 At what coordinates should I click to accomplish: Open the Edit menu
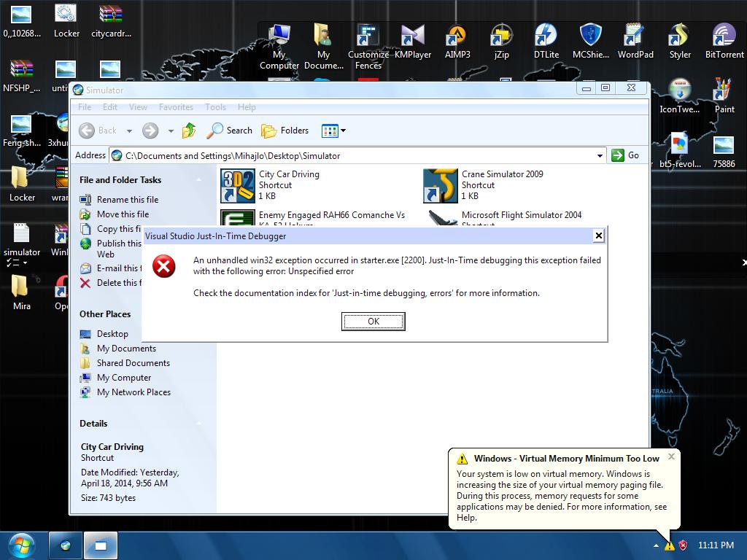pyautogui.click(x=109, y=107)
